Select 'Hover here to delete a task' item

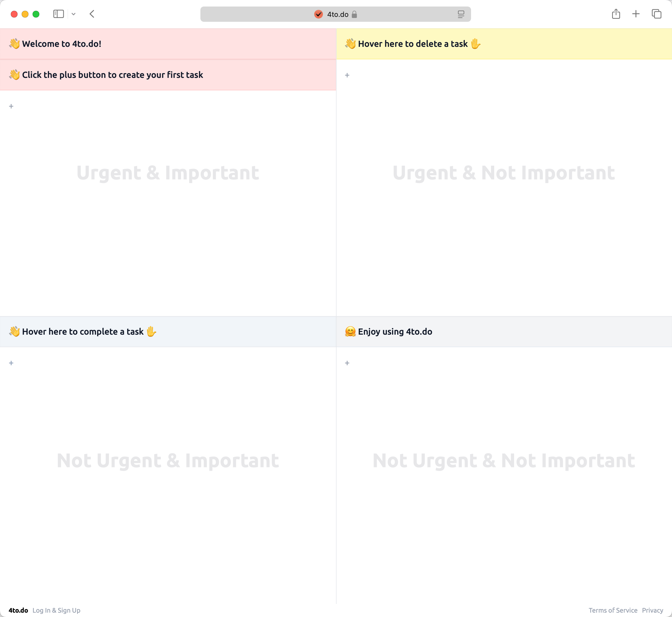click(413, 44)
